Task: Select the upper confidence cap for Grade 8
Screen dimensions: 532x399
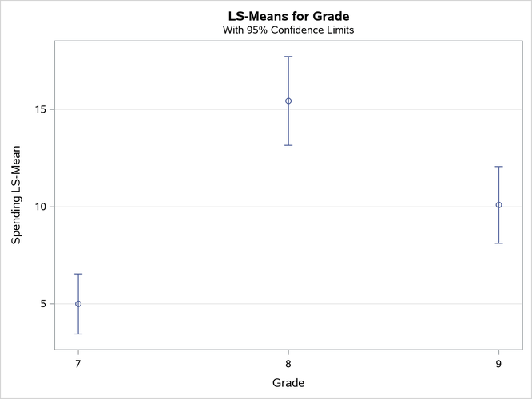Action: pos(288,57)
